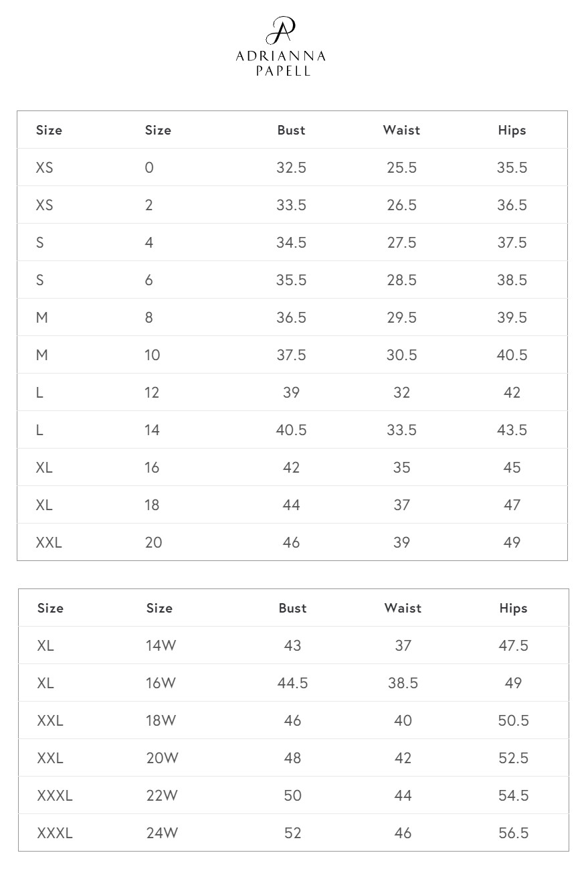Click the Adrianna Papell logo monogram
The image size is (588, 873).
click(x=280, y=31)
